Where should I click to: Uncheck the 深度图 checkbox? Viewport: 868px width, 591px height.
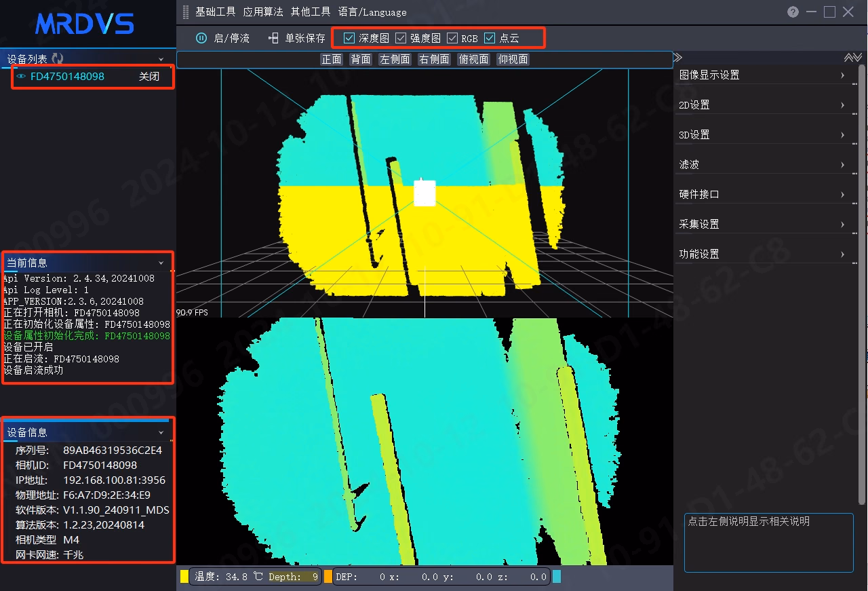pos(349,38)
